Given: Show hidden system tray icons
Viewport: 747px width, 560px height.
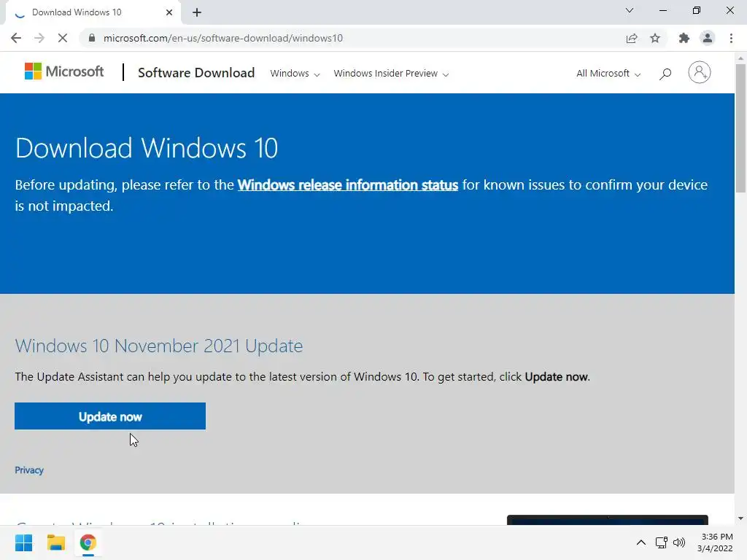Looking at the screenshot, I should coord(641,542).
